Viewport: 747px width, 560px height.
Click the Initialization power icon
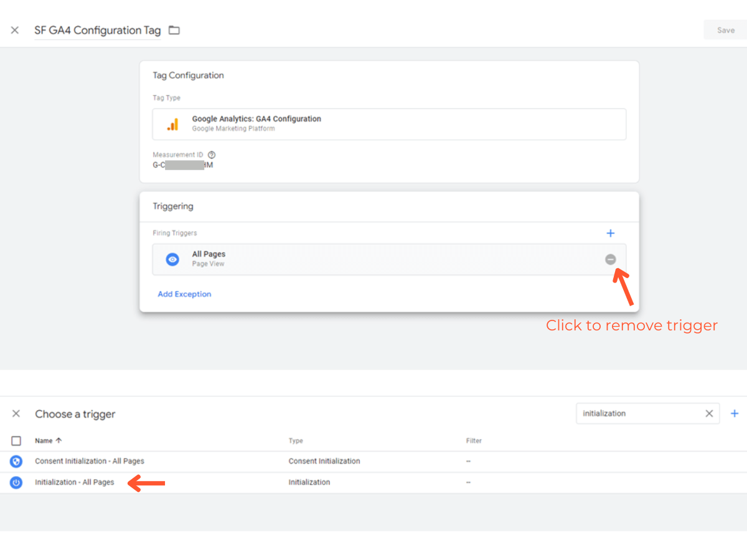[16, 482]
